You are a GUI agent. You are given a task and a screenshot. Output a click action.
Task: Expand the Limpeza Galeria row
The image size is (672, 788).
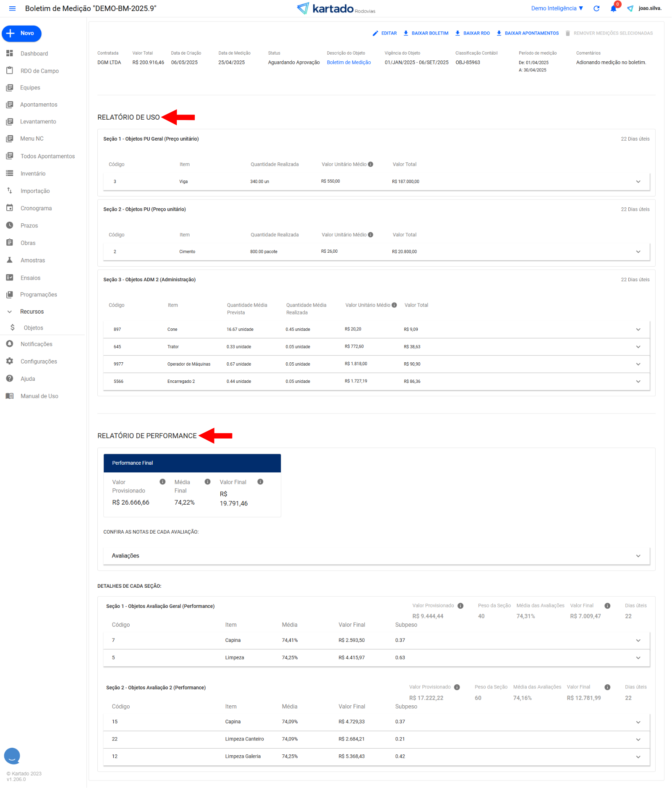(638, 757)
